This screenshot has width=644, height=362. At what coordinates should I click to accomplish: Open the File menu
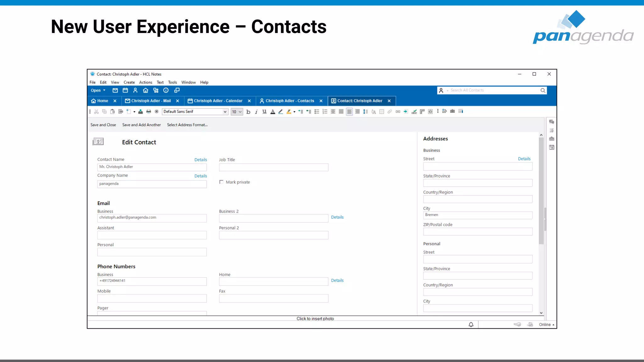92,82
